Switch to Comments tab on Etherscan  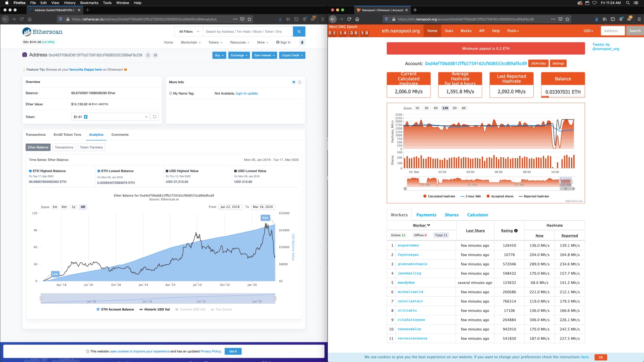(x=120, y=135)
